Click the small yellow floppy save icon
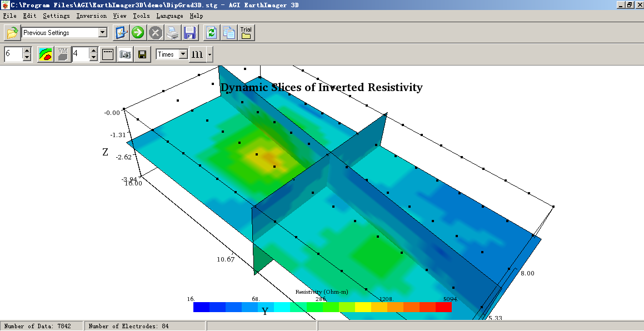Viewport: 644px width, 331px height. [142, 54]
